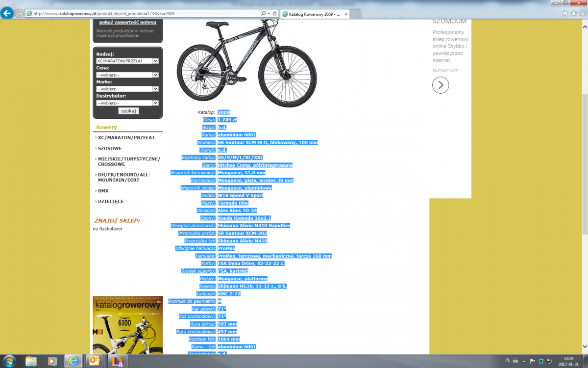Go back with the browser Back arrow
588x368 pixels.
7,13
